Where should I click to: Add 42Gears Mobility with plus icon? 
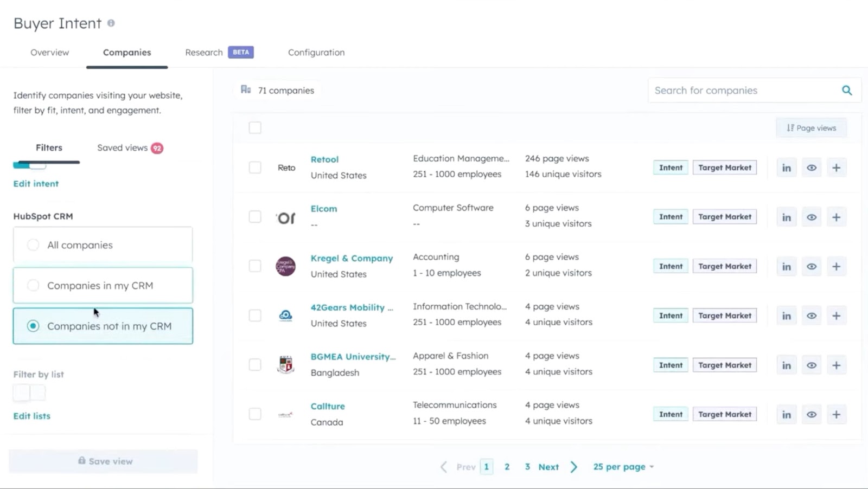click(837, 316)
